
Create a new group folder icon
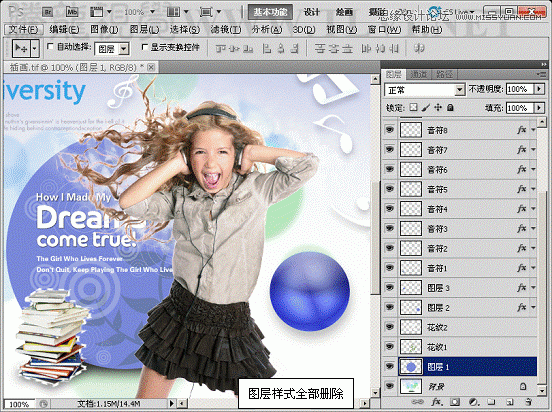[x=491, y=401]
